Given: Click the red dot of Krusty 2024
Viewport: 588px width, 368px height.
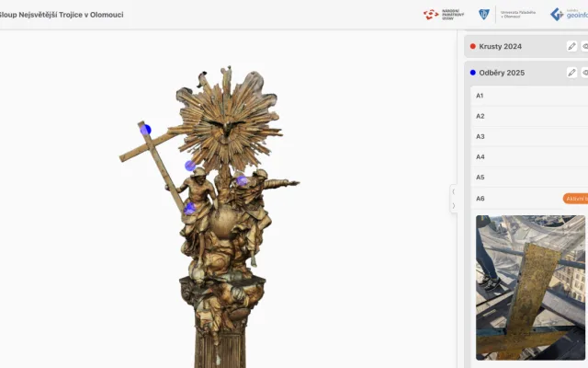Looking at the screenshot, I should [x=473, y=46].
